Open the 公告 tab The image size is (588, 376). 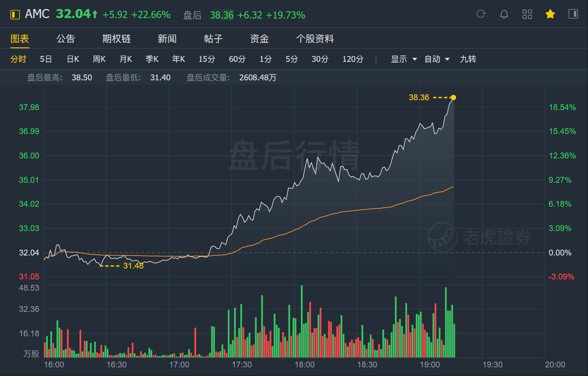pos(66,39)
